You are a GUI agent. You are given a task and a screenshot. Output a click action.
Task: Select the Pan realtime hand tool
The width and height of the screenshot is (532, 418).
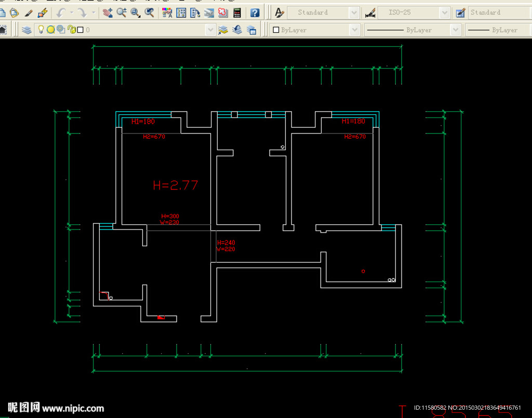[x=107, y=12]
